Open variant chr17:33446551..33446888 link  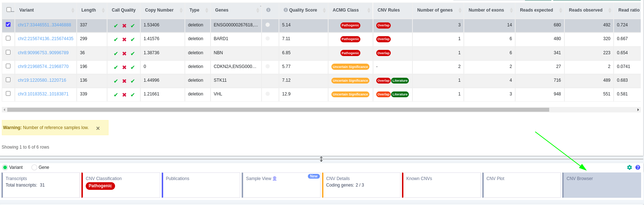tap(45, 25)
